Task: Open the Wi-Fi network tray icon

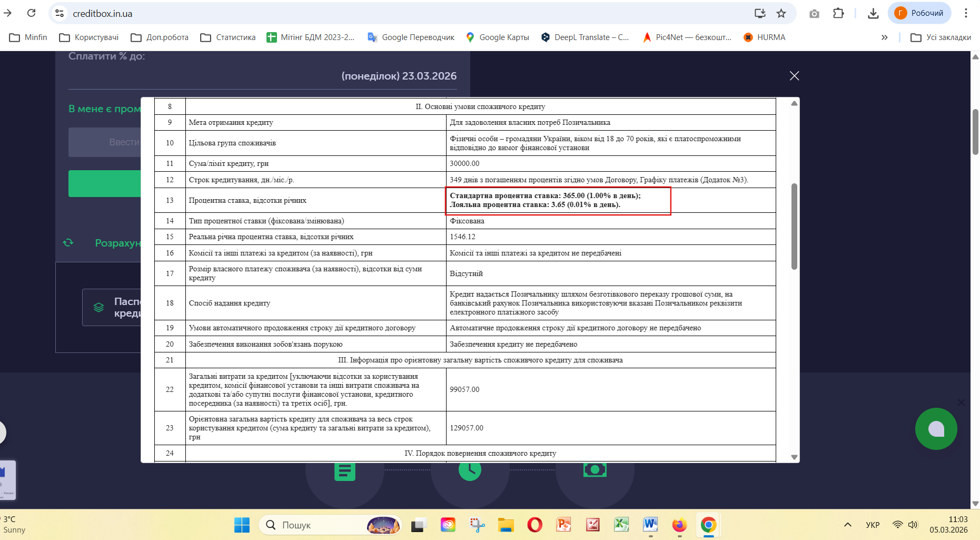Action: pos(898,525)
